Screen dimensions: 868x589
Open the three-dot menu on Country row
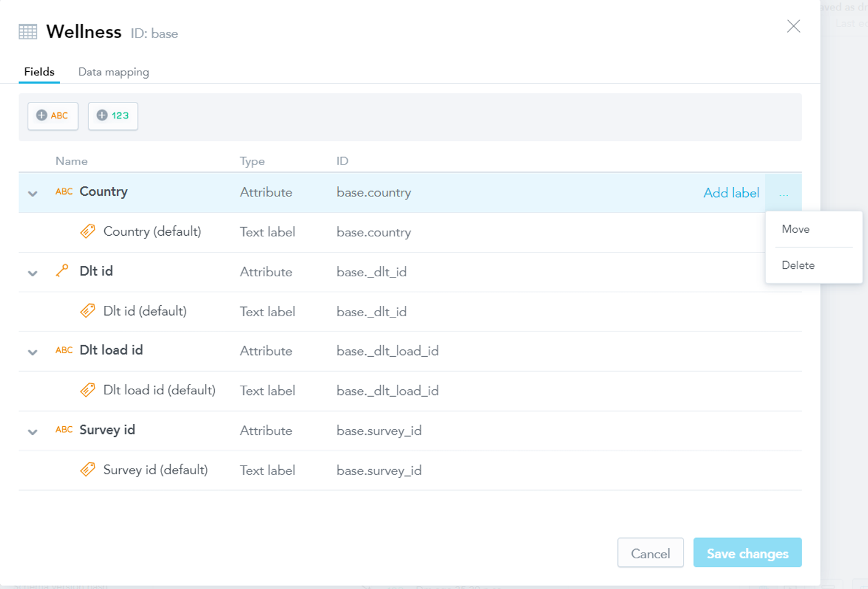[x=784, y=193]
